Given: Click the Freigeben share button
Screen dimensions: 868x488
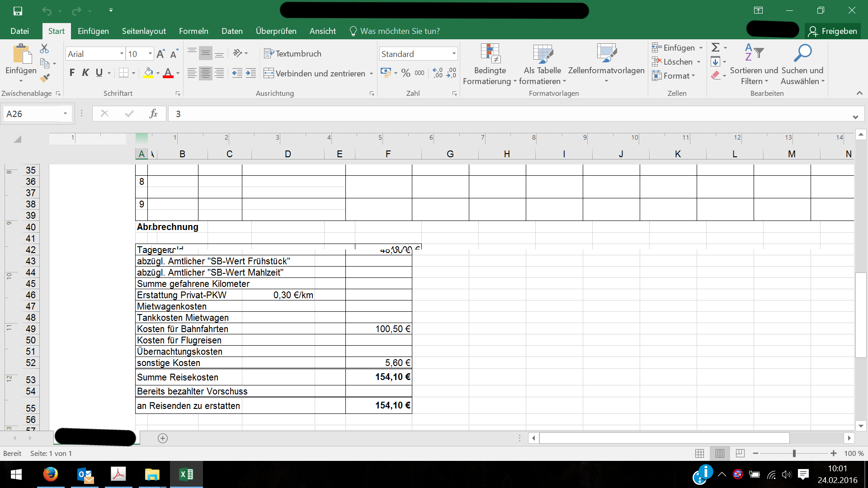Looking at the screenshot, I should (833, 31).
